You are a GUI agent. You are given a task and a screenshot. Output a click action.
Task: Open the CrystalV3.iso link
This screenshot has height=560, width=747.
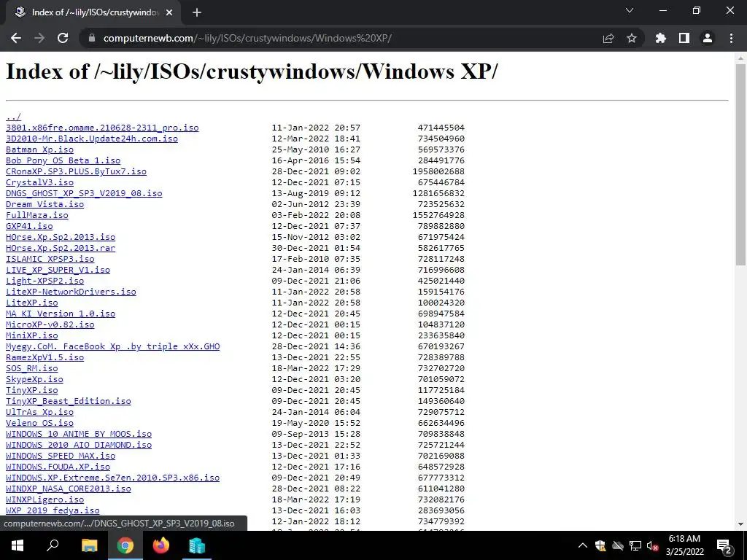(x=39, y=182)
